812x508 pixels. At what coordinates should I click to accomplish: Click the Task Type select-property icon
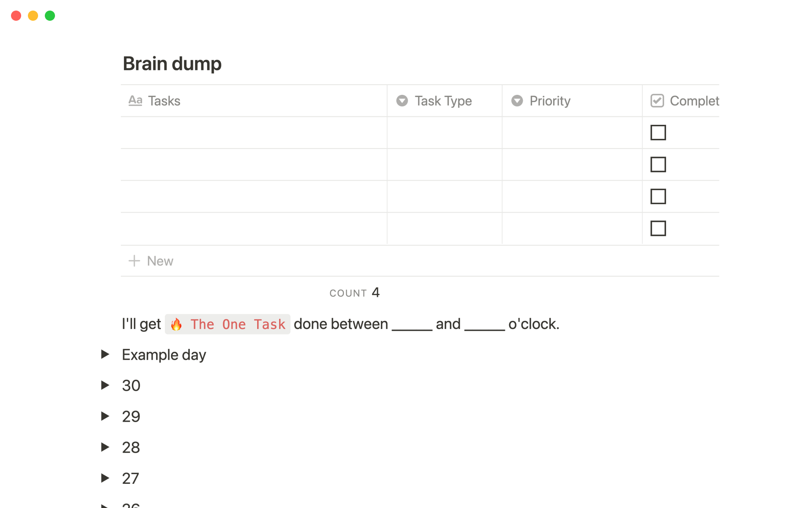[402, 101]
